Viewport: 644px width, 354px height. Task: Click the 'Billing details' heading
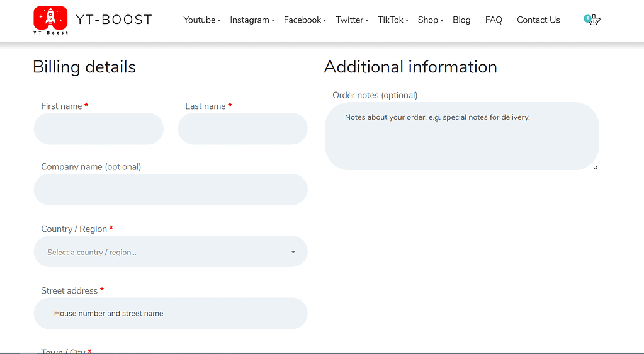(84, 67)
